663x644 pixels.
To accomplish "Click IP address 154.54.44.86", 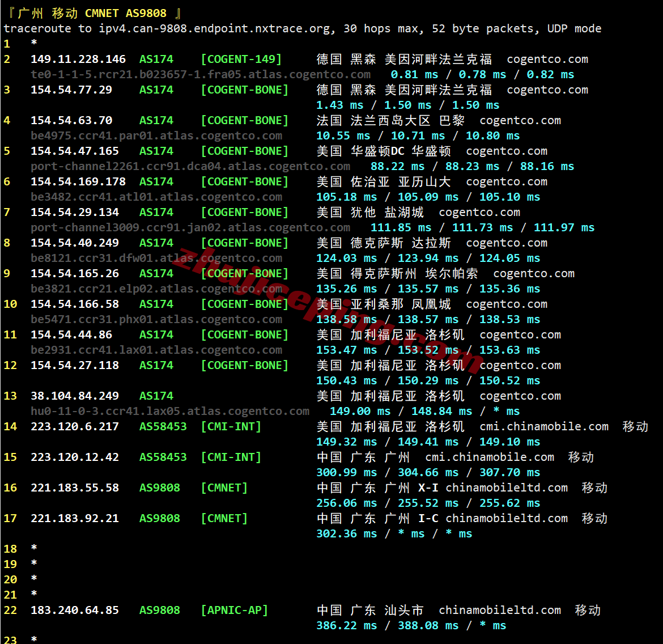I will [71, 334].
